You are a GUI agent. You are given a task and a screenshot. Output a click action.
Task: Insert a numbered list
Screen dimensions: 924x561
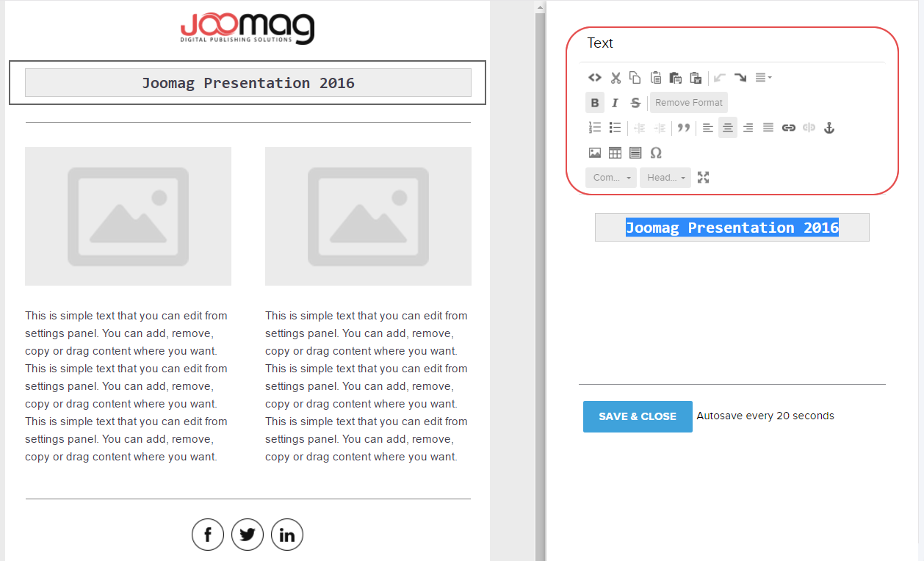[595, 128]
